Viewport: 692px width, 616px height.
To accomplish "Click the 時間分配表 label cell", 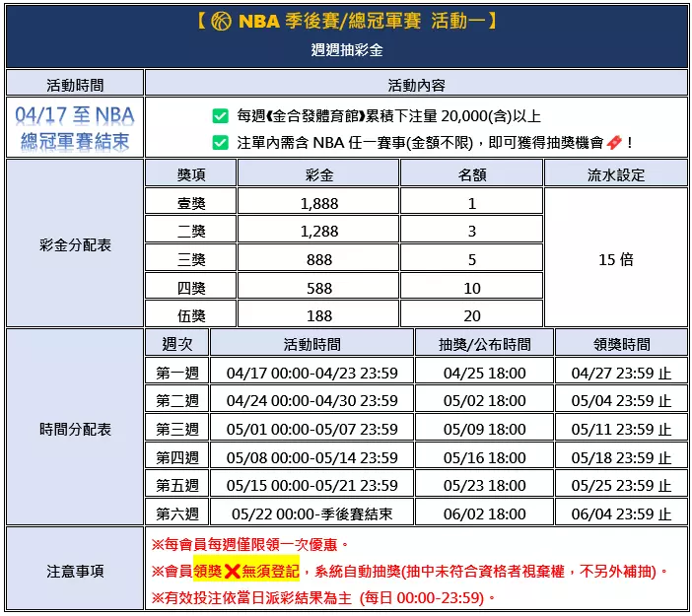I will [x=75, y=427].
